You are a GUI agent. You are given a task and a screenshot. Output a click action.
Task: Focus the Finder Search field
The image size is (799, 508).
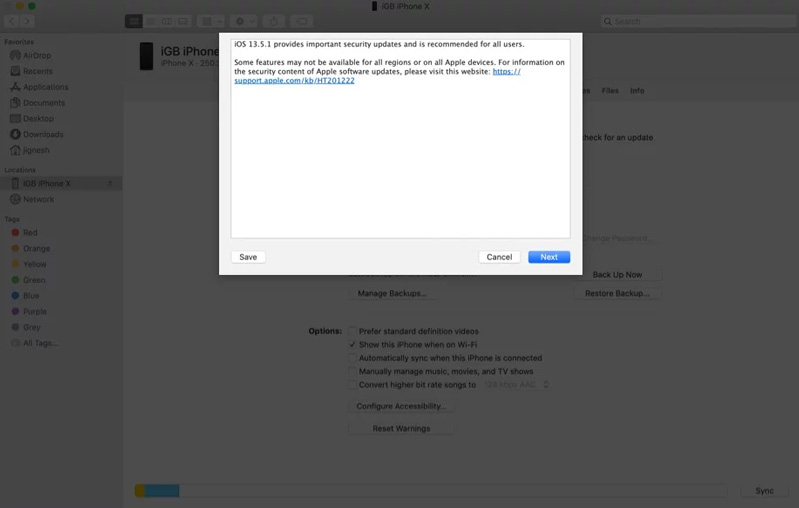tap(697, 21)
